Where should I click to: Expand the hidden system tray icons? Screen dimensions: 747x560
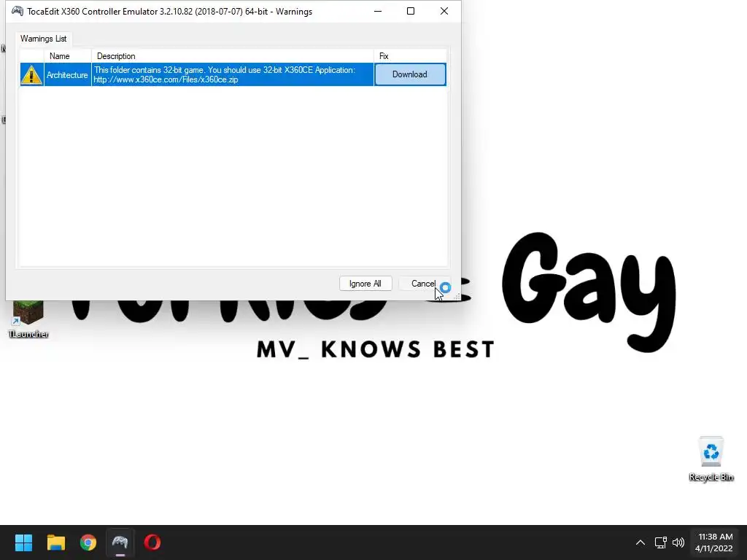click(x=640, y=542)
